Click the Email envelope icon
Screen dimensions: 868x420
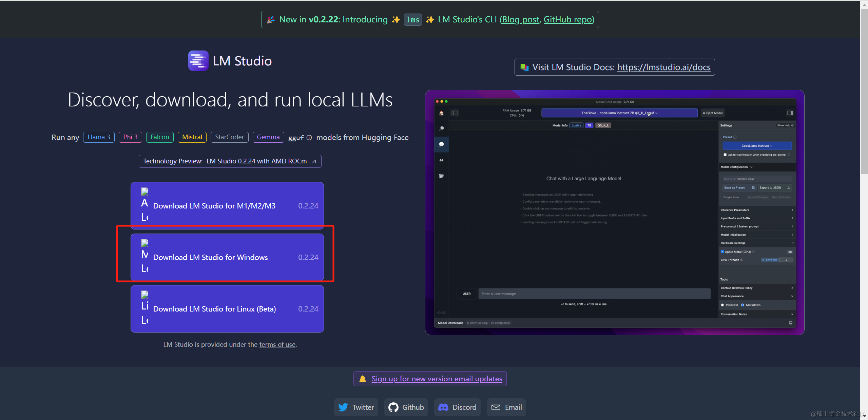pos(496,407)
